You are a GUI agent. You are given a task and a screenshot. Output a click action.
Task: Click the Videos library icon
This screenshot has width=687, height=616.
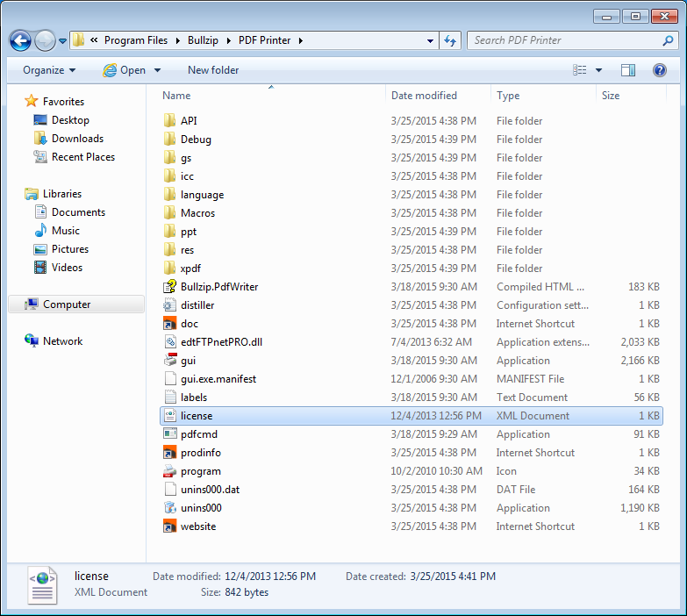click(x=40, y=268)
